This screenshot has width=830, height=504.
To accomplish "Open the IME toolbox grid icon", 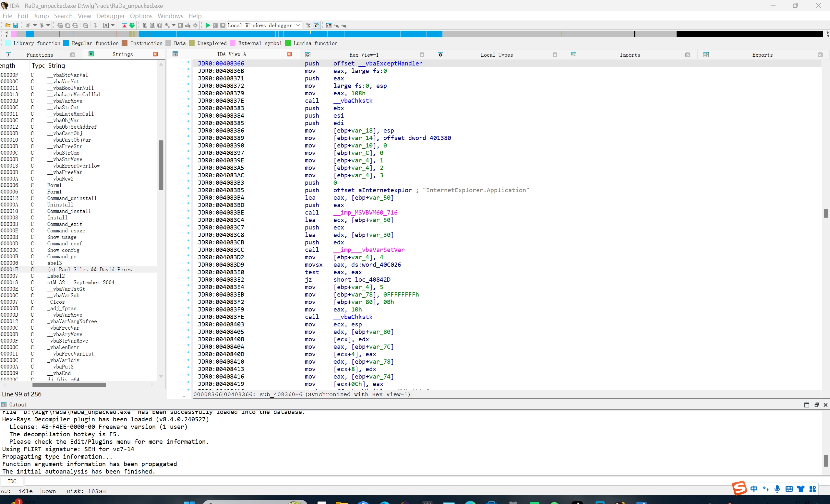I will tap(812, 489).
